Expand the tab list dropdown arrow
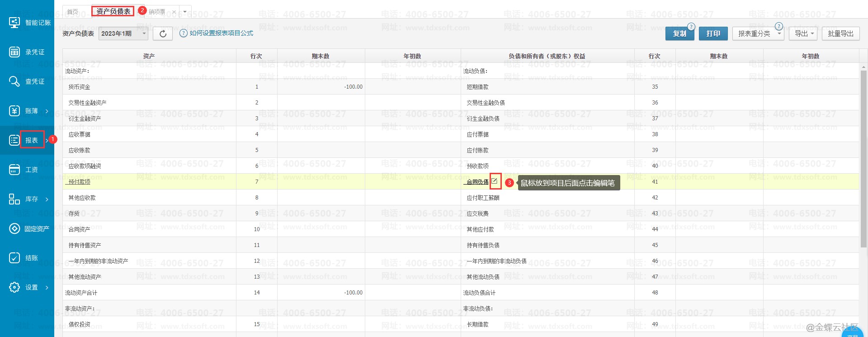Screen dimensions: 868x337 pyautogui.click(x=185, y=12)
